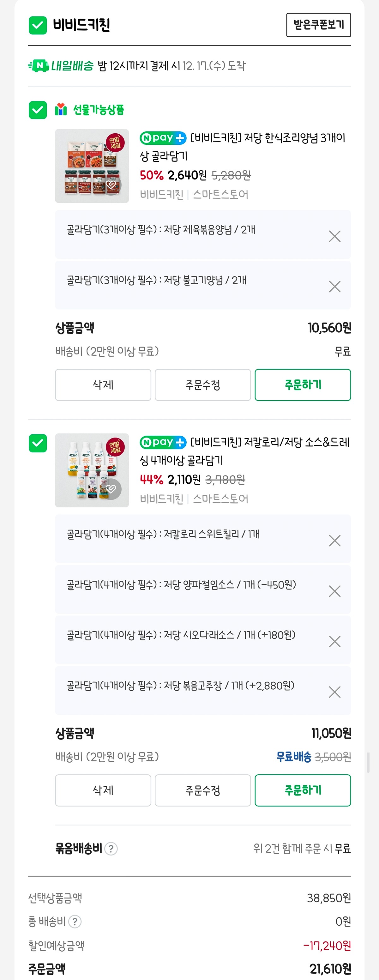379x980 pixels.
Task: Uncheck the 소스&드레싱 product checkbox
Action: tap(38, 443)
